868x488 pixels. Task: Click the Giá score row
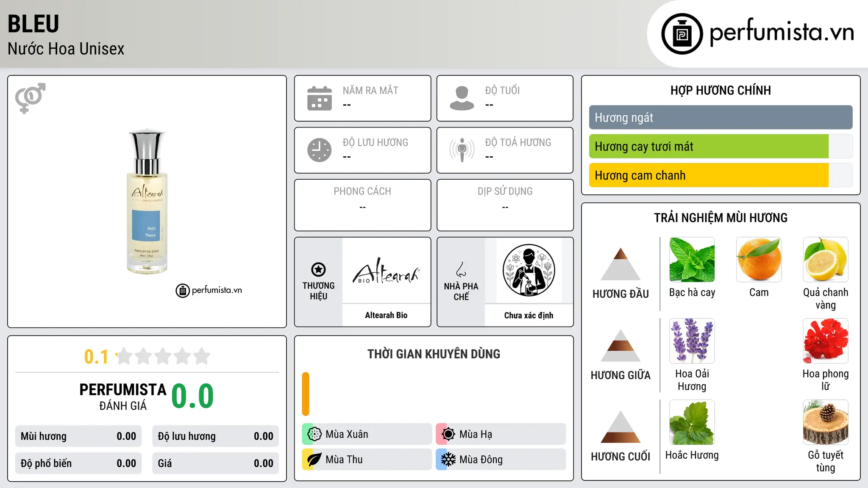tap(215, 463)
